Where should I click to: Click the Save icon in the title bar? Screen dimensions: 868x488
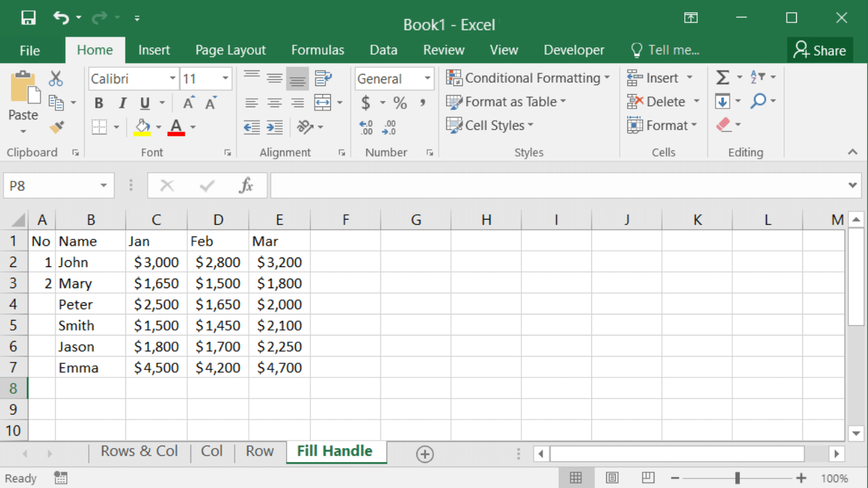click(28, 18)
